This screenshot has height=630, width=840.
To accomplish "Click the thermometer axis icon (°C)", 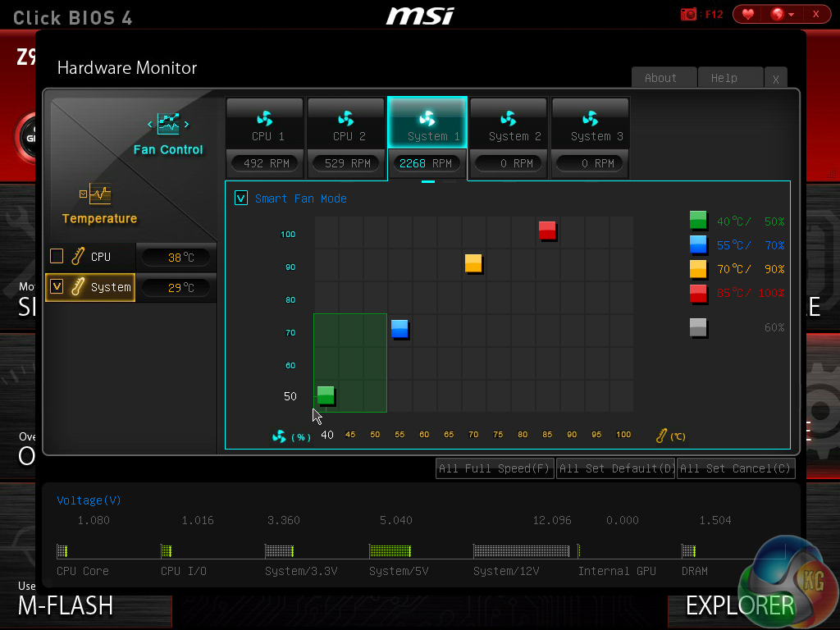I will [662, 436].
